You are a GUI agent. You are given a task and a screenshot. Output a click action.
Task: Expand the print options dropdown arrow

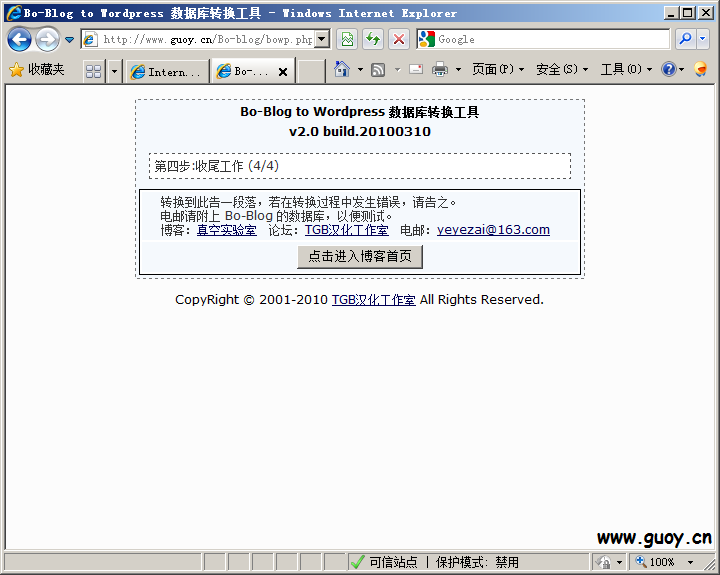pos(458,70)
